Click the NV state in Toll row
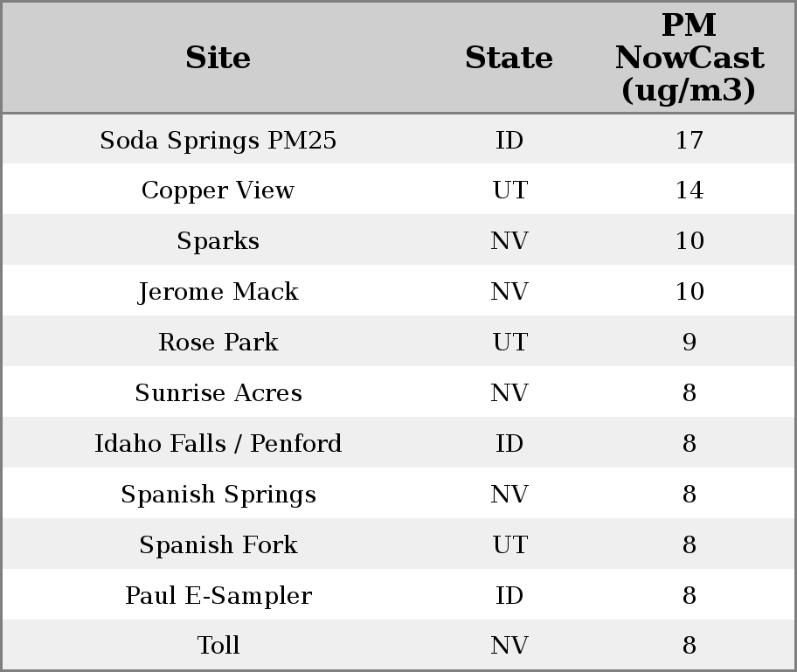 (x=509, y=646)
